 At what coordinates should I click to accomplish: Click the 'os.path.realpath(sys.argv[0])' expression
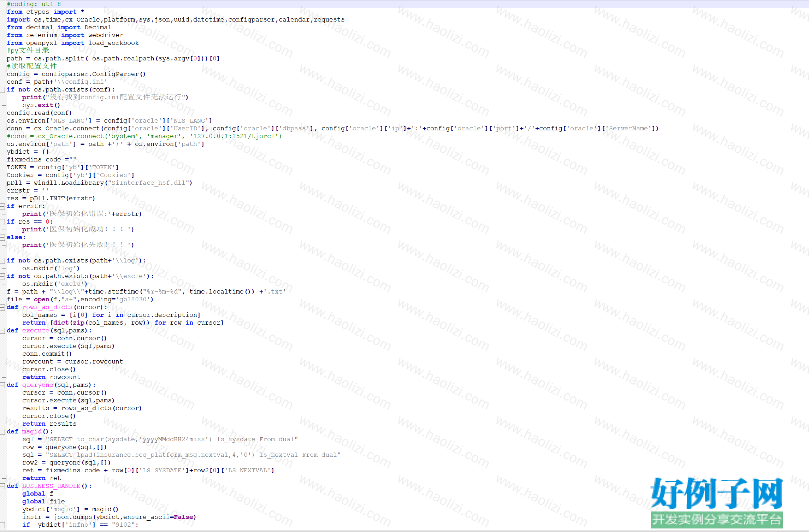click(x=148, y=59)
